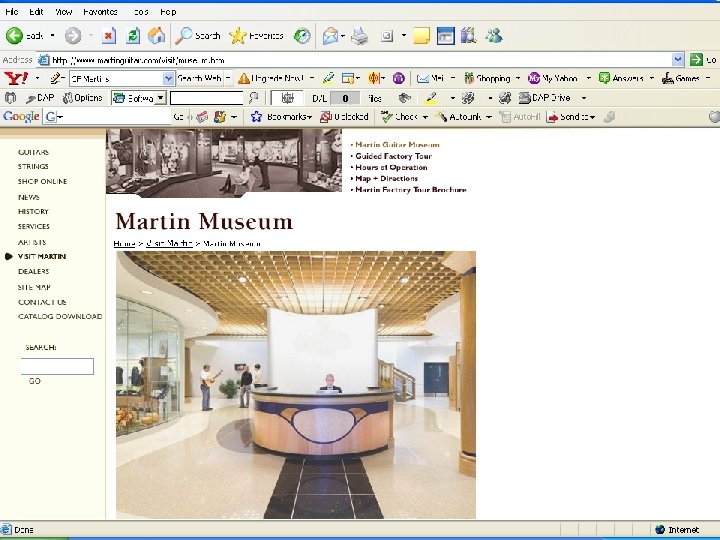Open the SHOP ONLINE sidebar link
Screen dimensions: 720x540
pyautogui.click(x=42, y=181)
